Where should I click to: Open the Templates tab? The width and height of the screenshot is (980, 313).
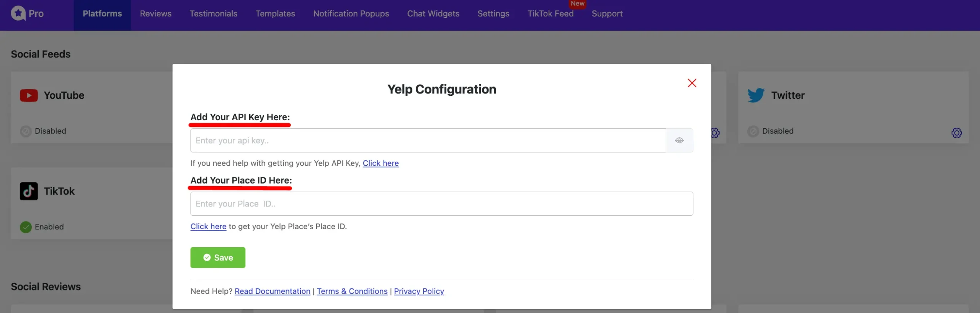pyautogui.click(x=275, y=14)
